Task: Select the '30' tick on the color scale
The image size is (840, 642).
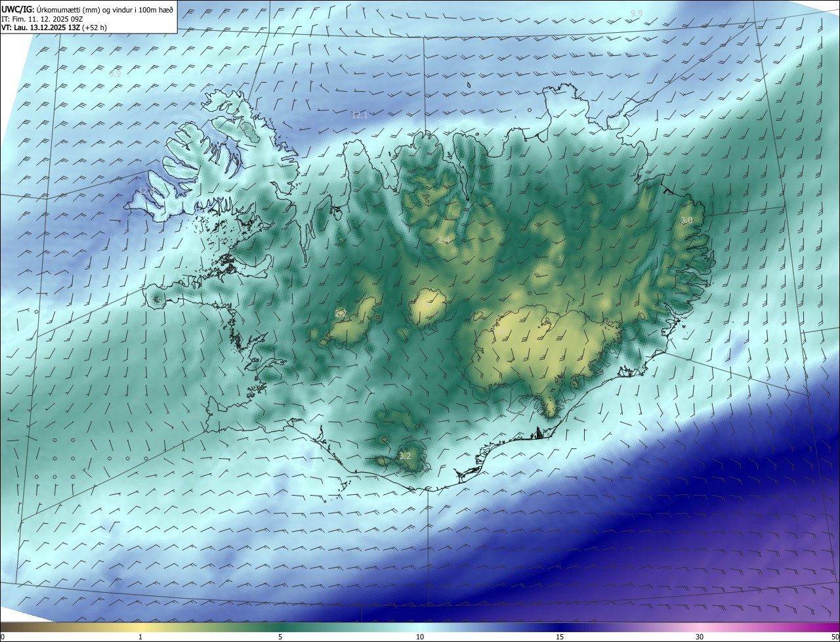Action: 700,637
